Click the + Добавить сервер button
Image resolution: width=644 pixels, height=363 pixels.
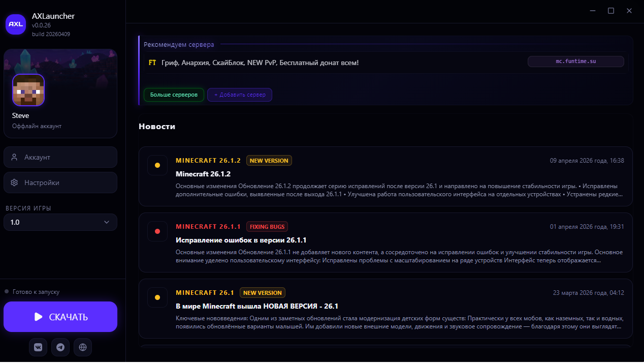(240, 95)
